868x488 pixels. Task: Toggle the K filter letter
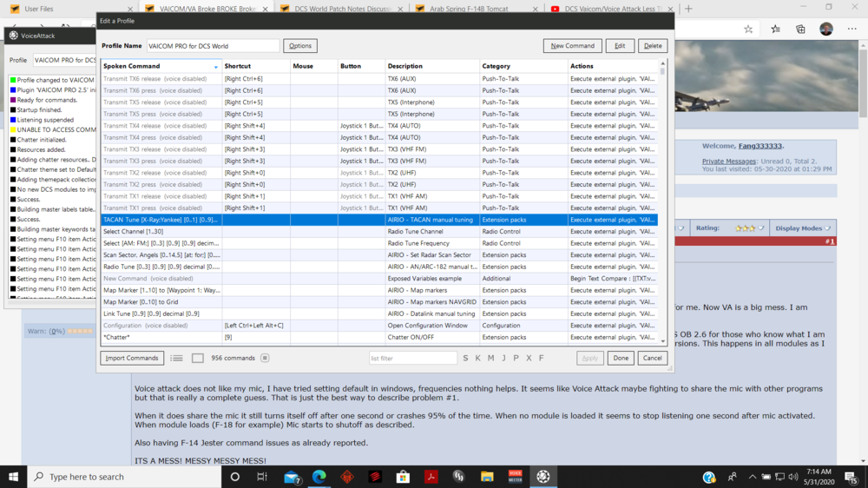pyautogui.click(x=478, y=359)
